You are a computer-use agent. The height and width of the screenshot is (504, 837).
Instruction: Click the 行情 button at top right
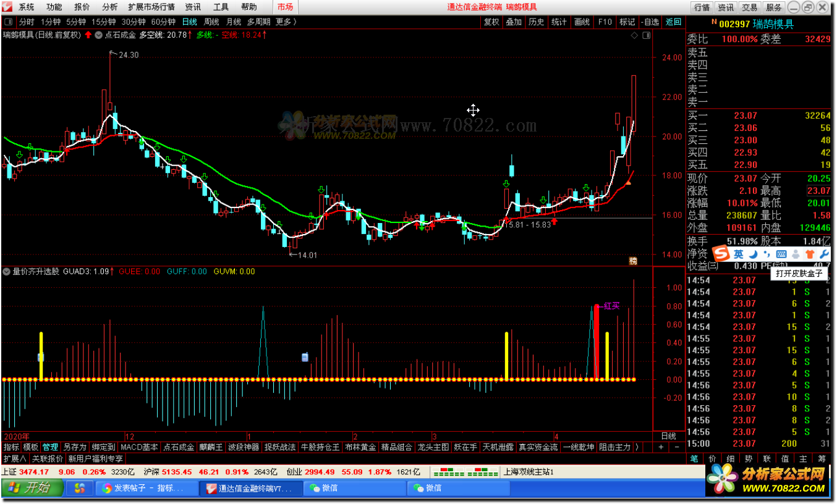coord(702,7)
